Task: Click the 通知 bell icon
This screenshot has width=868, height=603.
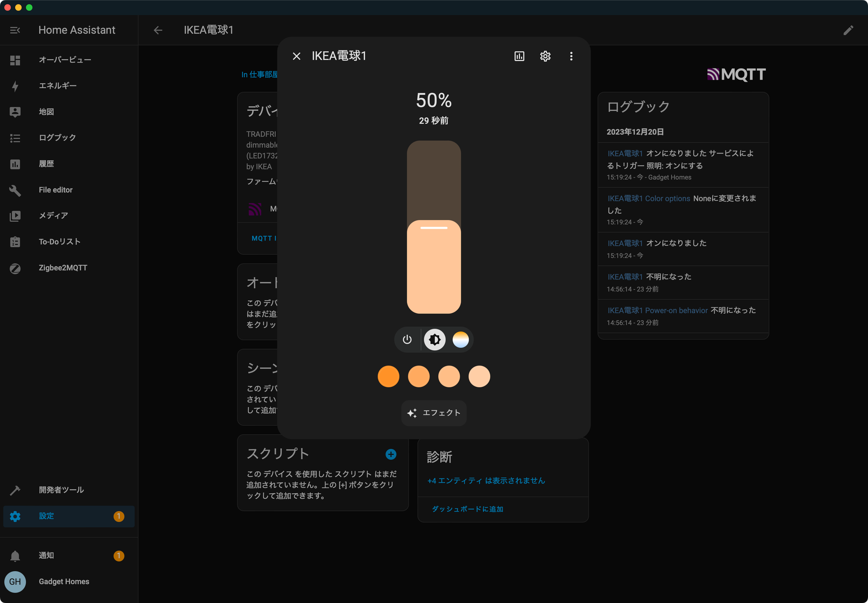Action: [15, 556]
